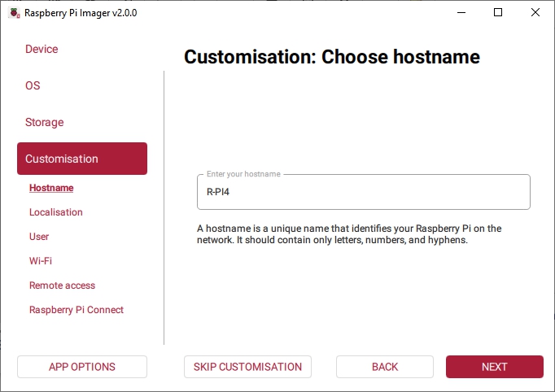Go back with the Back button

click(385, 367)
